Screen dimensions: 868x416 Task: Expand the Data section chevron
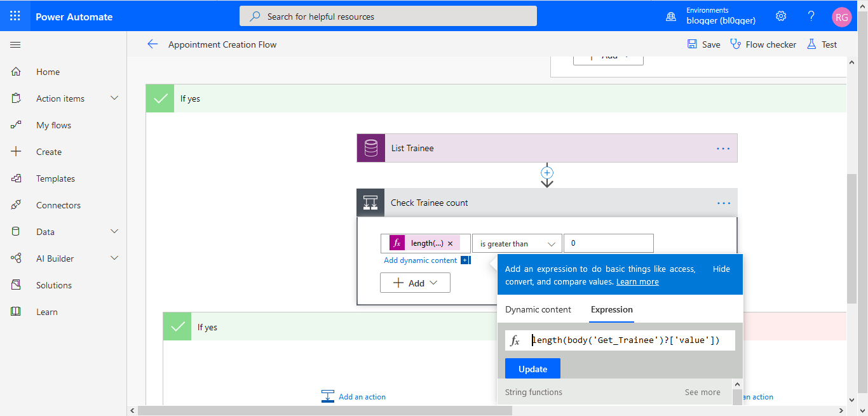(x=114, y=231)
